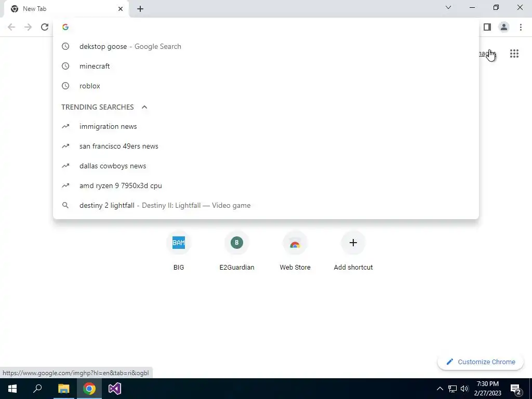Collapse the Trending Searches section

point(144,107)
